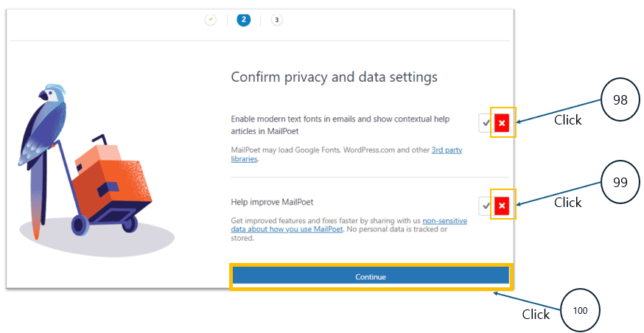Click the red X for Help improve MailPoet
644x333 pixels.
click(x=502, y=206)
